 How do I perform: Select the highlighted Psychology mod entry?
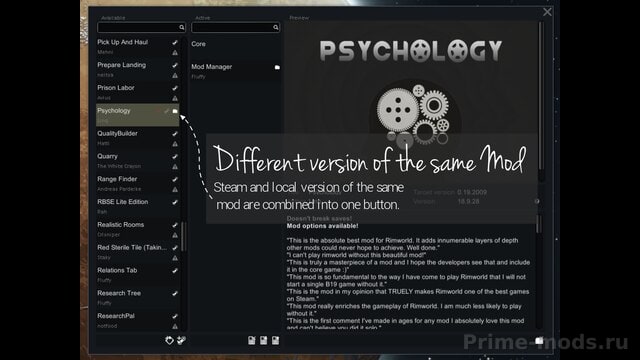pos(138,115)
